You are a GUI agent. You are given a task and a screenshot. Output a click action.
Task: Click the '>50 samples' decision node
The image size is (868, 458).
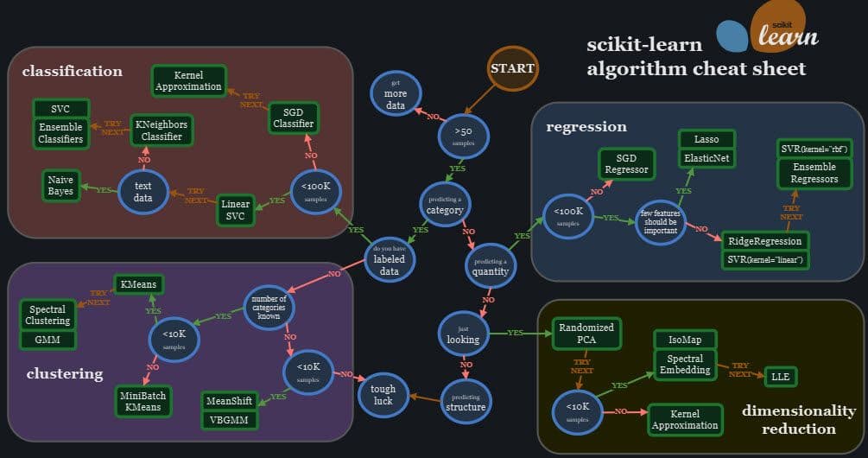(463, 137)
